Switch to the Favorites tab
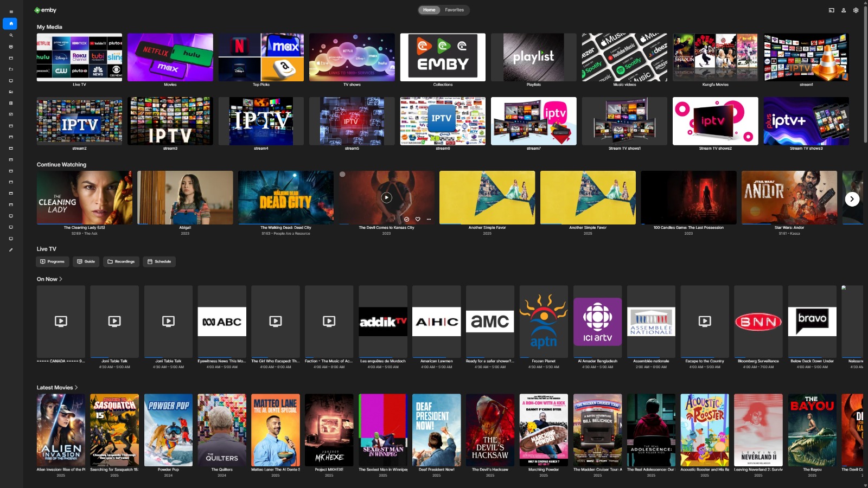 (x=455, y=10)
